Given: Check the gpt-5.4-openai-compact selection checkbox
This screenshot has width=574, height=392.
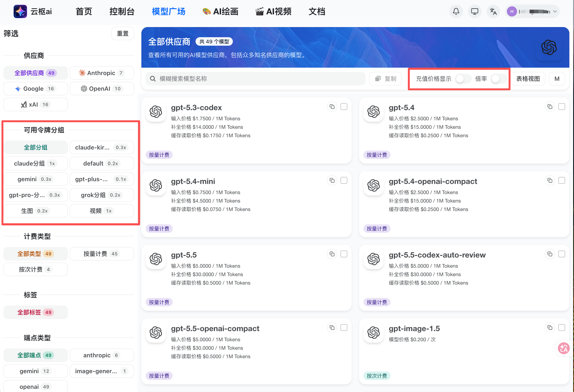Looking at the screenshot, I should tap(562, 180).
